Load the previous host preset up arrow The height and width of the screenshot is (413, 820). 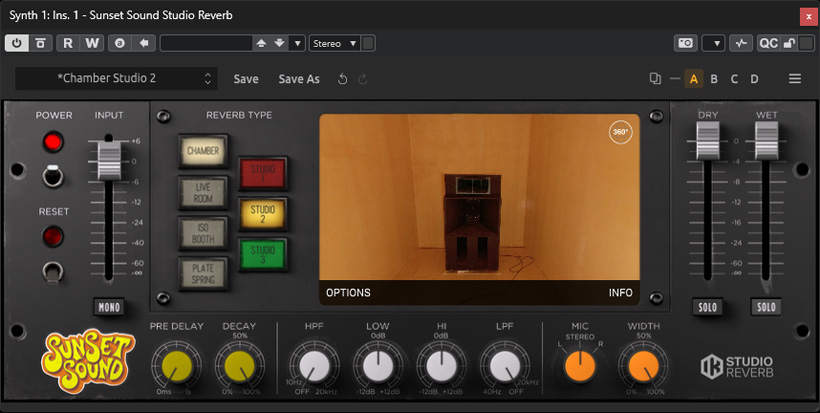point(261,43)
